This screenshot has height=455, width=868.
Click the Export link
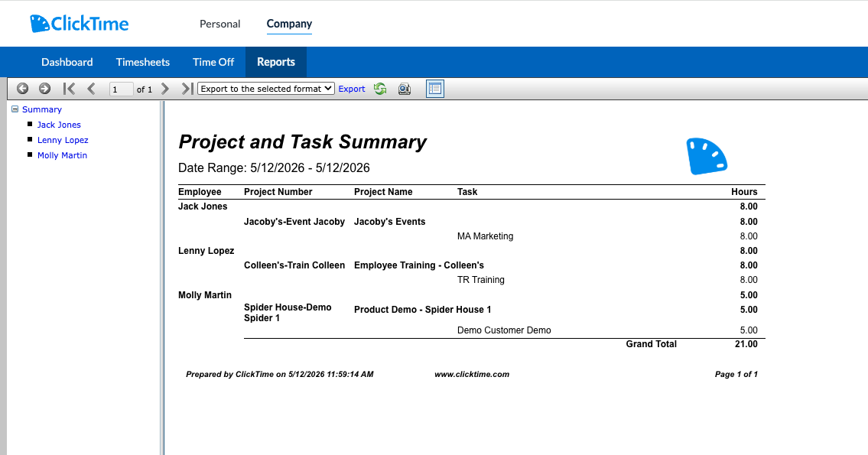(x=352, y=89)
